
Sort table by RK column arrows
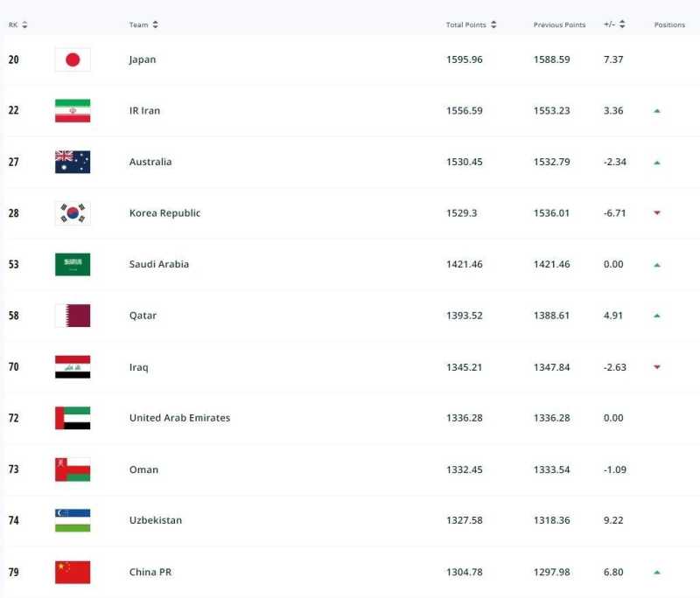coord(24,24)
